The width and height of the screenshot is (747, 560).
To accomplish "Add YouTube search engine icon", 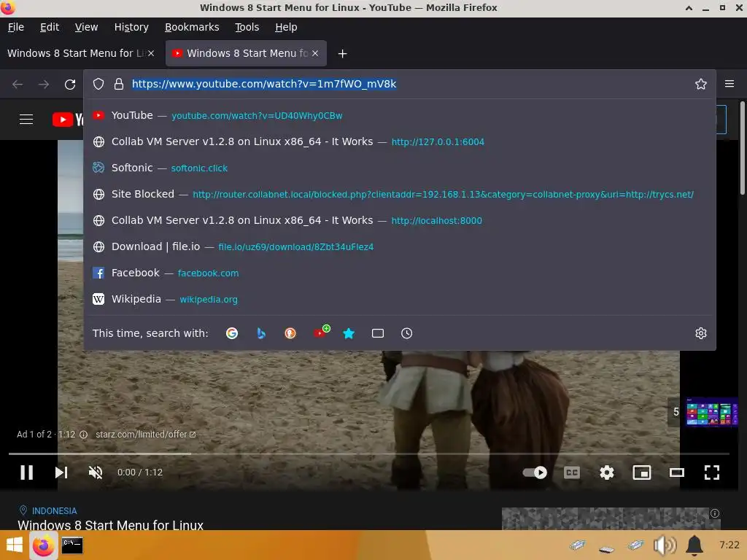I will point(321,332).
